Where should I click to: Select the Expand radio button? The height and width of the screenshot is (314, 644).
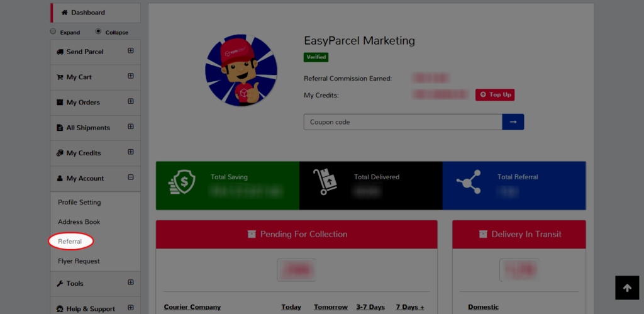tap(53, 31)
